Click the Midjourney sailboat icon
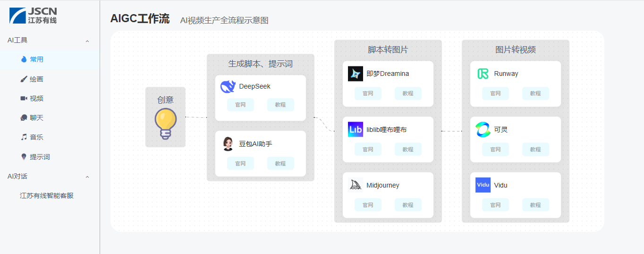644x254 pixels. [x=356, y=185]
